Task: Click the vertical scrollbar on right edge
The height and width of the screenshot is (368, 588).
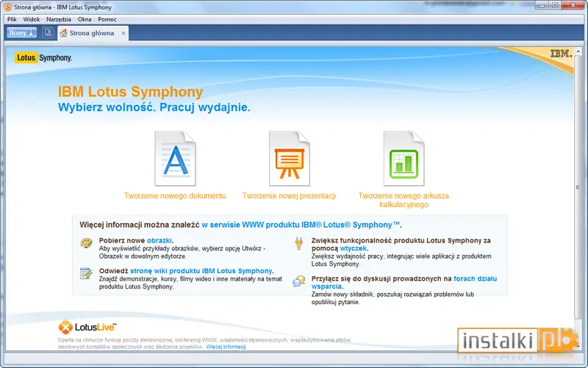Action: click(578, 187)
